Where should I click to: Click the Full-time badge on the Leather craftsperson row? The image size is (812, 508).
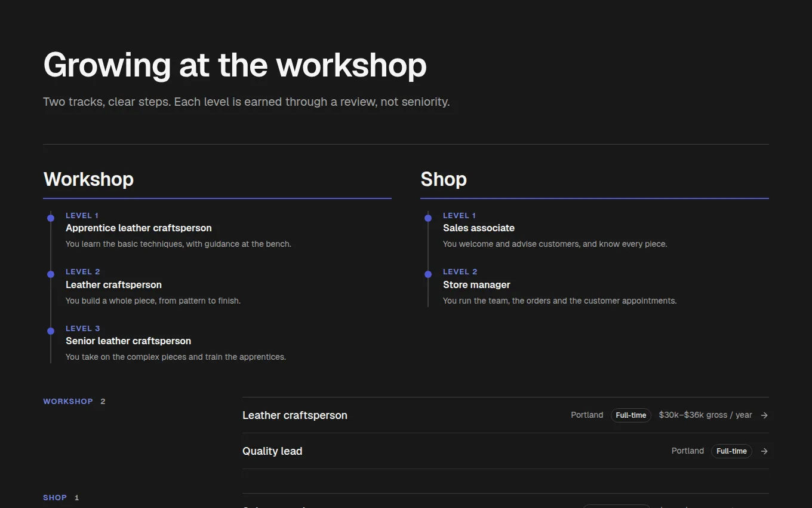(630, 415)
